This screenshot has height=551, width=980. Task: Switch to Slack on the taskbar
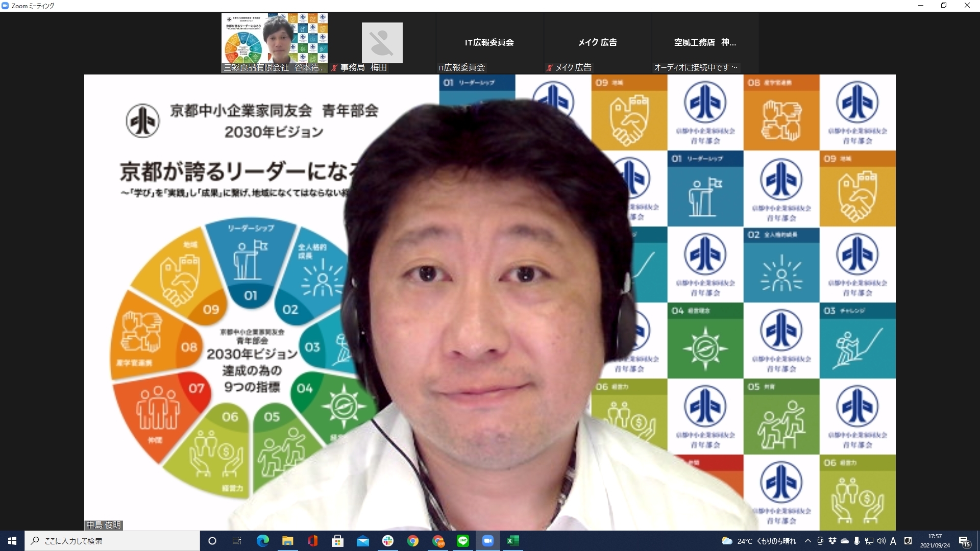tap(388, 541)
